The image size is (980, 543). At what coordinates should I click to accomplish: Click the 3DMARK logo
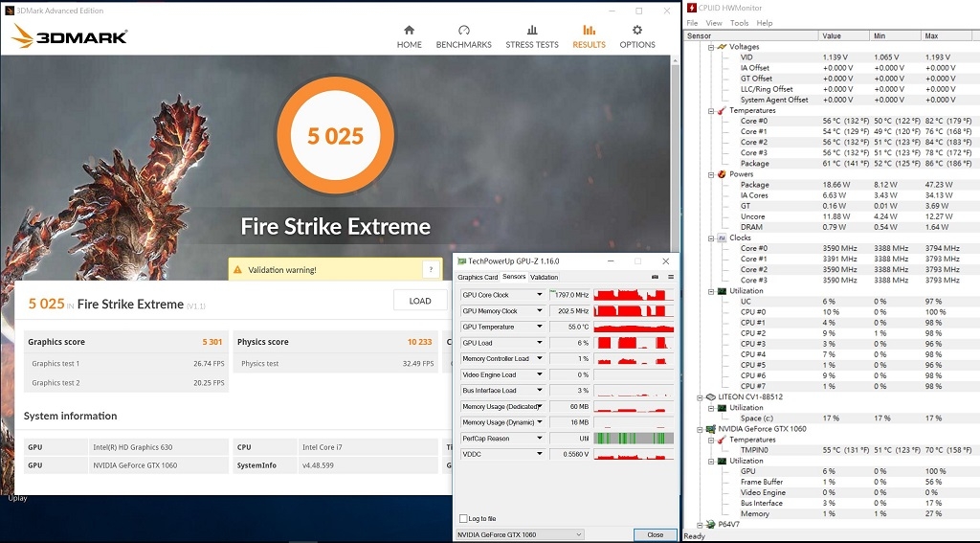tap(69, 36)
